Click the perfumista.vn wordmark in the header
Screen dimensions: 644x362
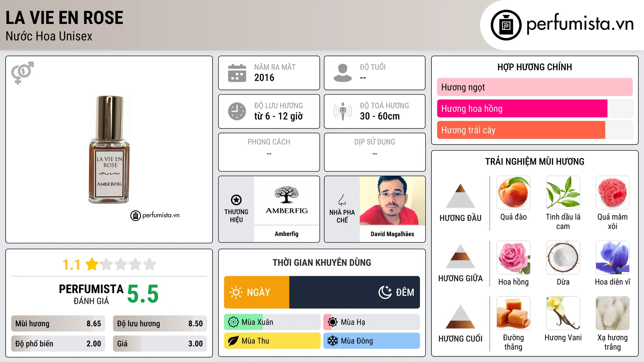point(580,24)
